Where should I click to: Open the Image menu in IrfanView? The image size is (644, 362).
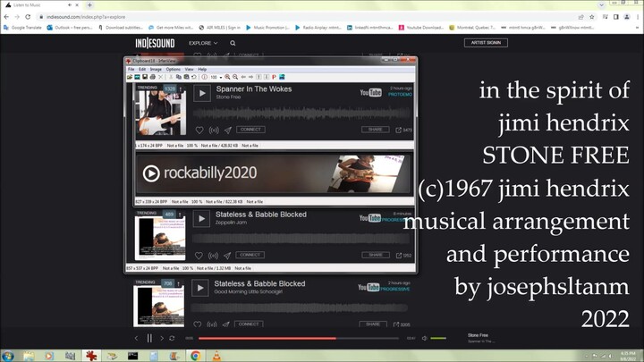[156, 70]
